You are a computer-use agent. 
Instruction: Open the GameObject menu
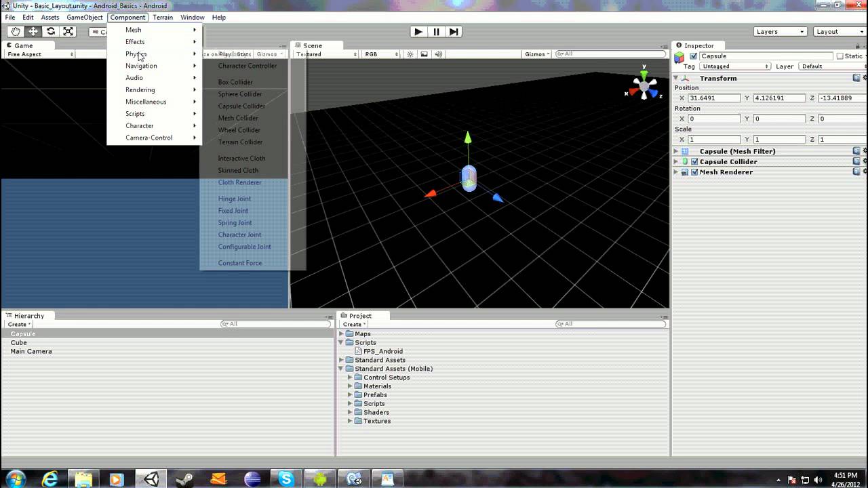tap(85, 17)
